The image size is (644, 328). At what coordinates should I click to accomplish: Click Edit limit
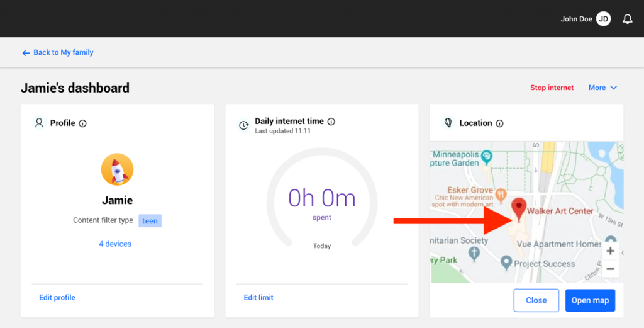coord(258,298)
